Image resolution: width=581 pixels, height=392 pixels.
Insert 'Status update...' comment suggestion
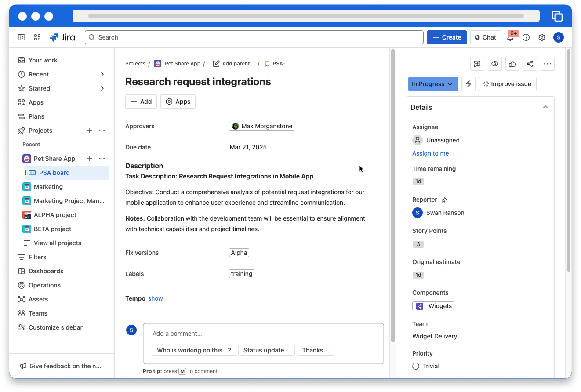(x=266, y=350)
